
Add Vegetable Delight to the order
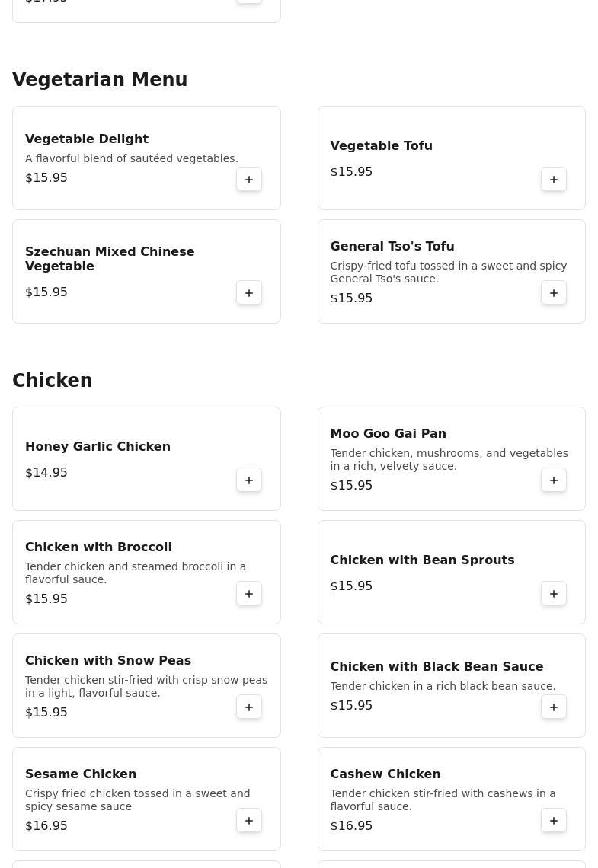pyautogui.click(x=249, y=180)
